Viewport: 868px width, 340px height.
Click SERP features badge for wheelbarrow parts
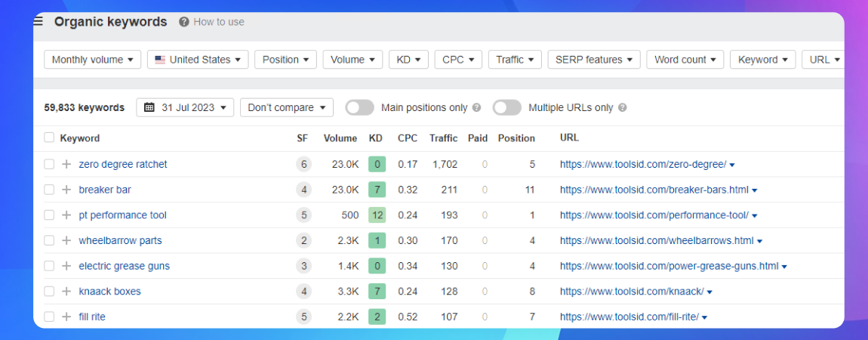pyautogui.click(x=303, y=241)
